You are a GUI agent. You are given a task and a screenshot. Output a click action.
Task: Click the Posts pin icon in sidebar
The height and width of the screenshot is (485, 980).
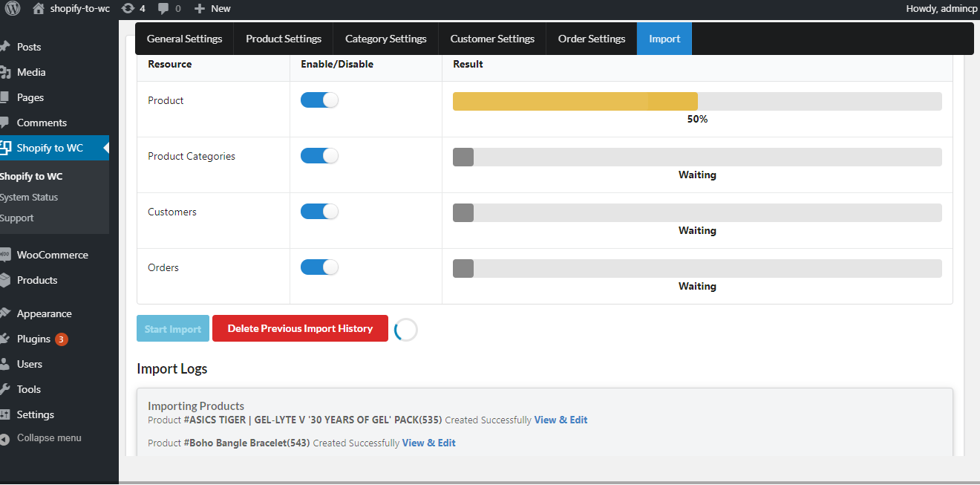tap(4, 47)
